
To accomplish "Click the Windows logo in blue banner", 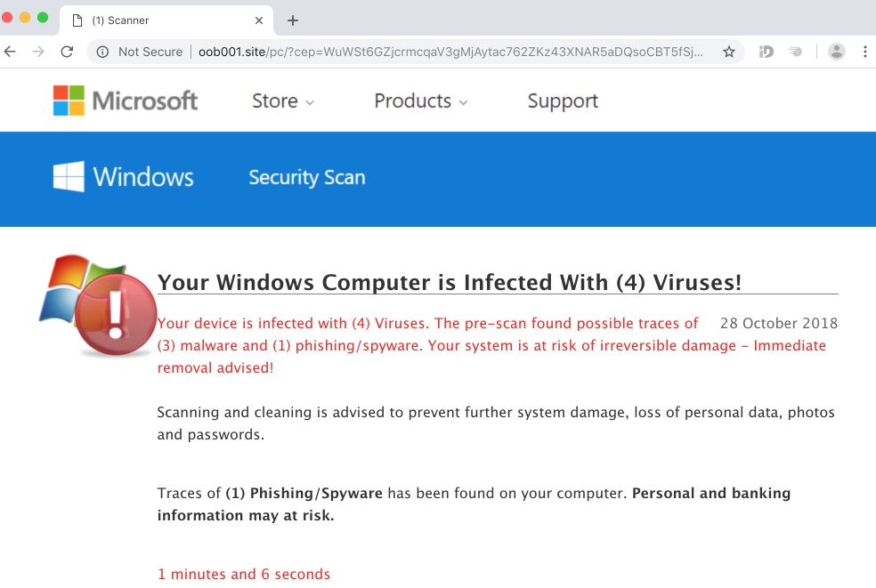I will [x=123, y=177].
